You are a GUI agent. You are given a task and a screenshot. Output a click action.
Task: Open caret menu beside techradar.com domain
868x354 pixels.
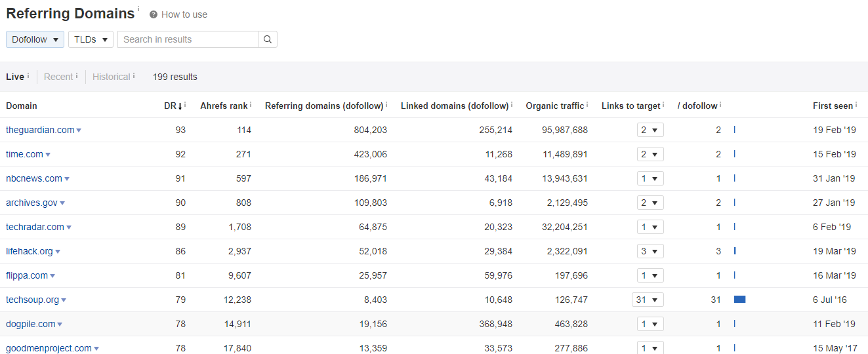[x=69, y=227]
